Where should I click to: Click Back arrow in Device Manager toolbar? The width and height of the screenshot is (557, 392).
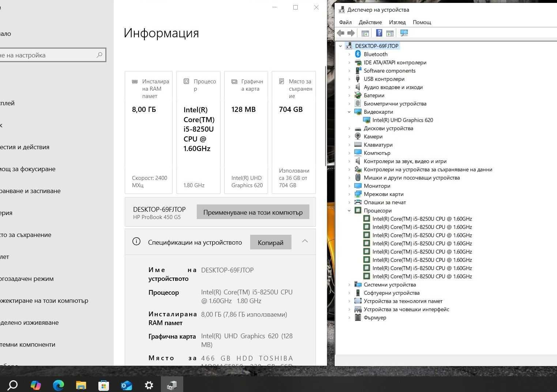[x=340, y=33]
